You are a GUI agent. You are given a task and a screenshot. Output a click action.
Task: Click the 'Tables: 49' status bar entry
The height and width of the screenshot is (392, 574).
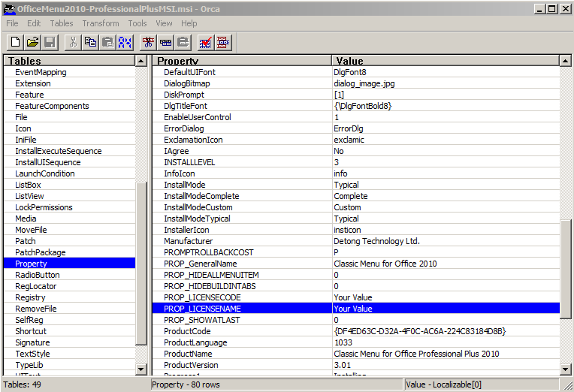22,384
